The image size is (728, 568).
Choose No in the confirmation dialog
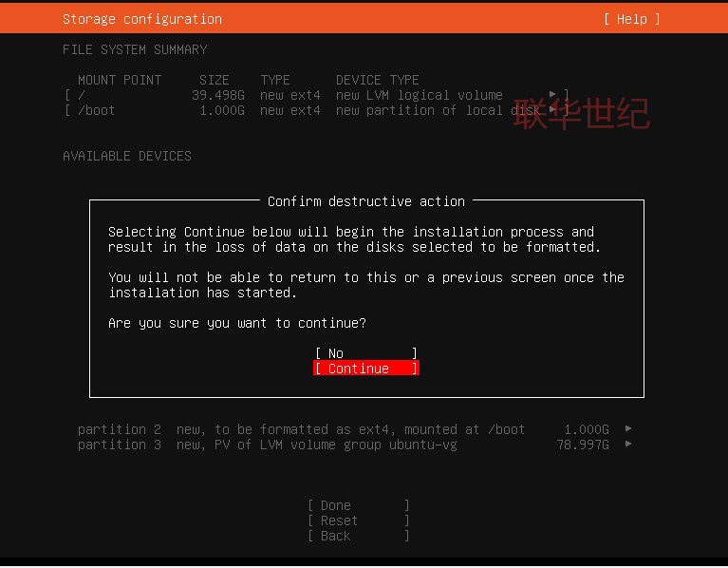click(365, 353)
